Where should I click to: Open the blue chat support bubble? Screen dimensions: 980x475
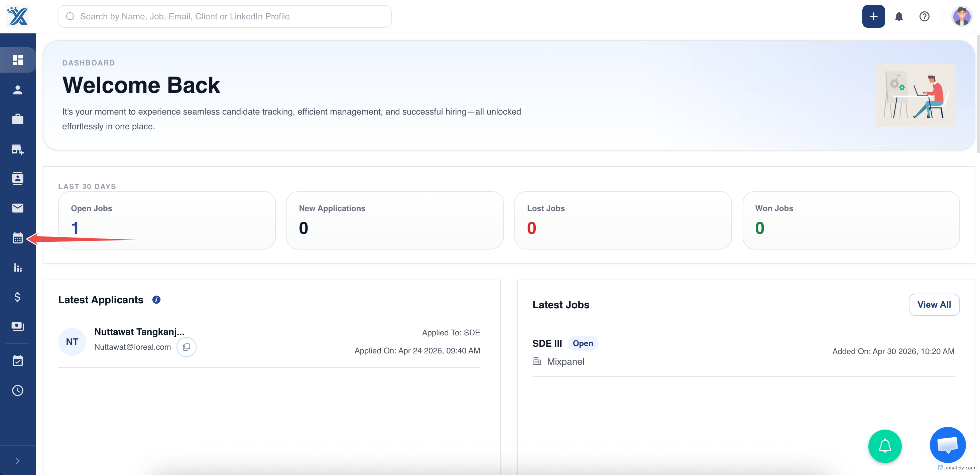(948, 445)
